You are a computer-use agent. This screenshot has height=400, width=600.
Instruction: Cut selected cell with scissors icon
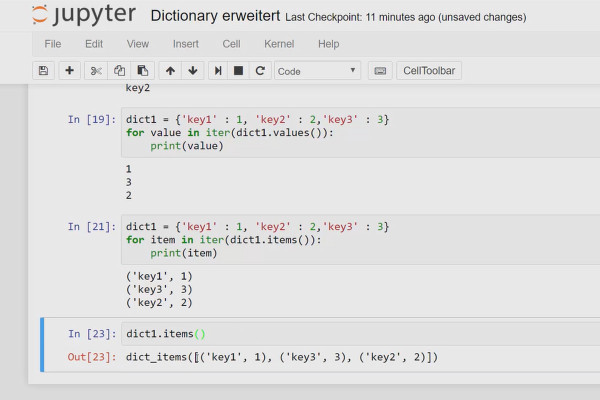point(96,71)
